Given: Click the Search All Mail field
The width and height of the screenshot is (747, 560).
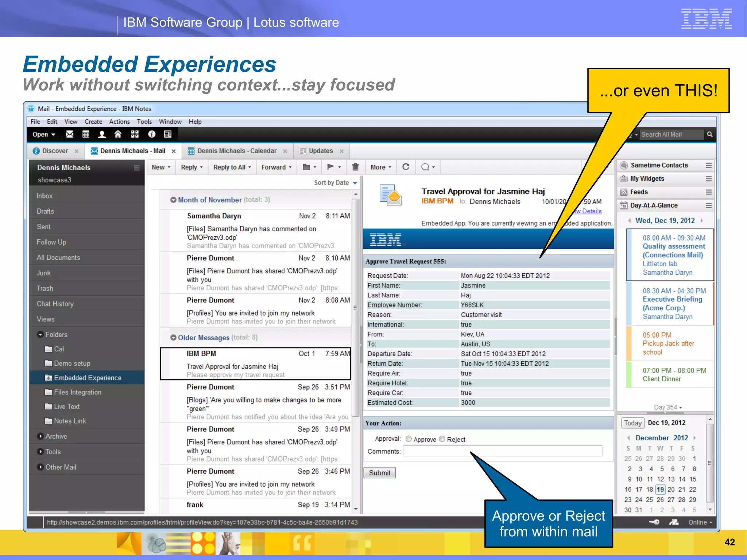Looking at the screenshot, I should (671, 134).
